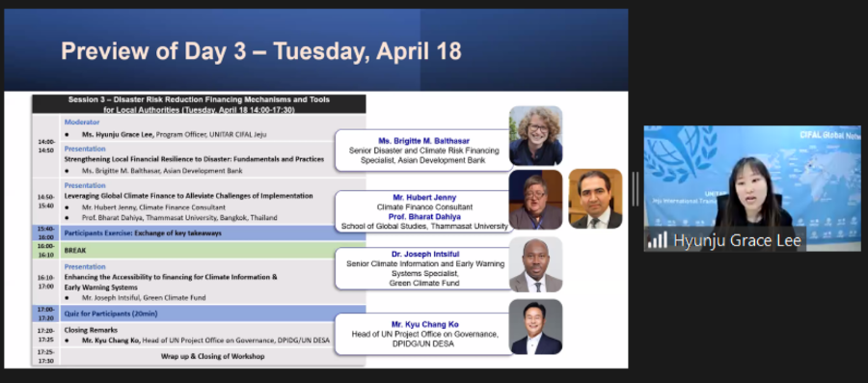Click Hubert Jenny's speaker photo

click(x=536, y=200)
